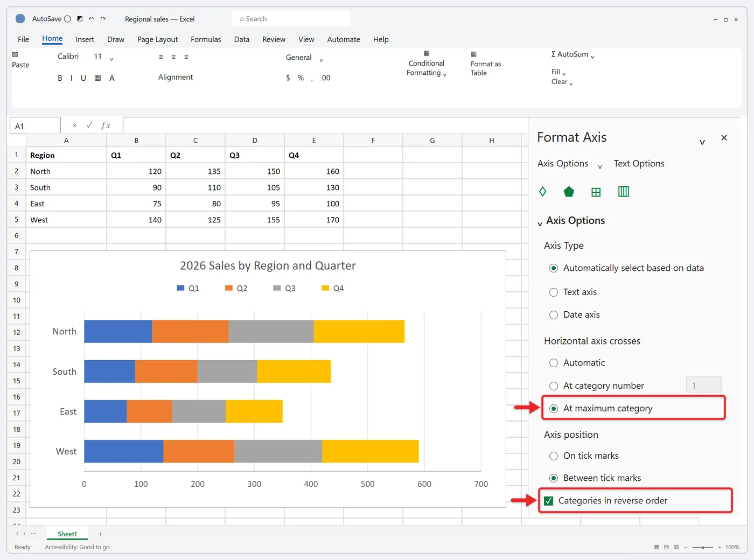Apply Bold formatting
Image resolution: width=754 pixels, height=560 pixels.
coord(60,78)
